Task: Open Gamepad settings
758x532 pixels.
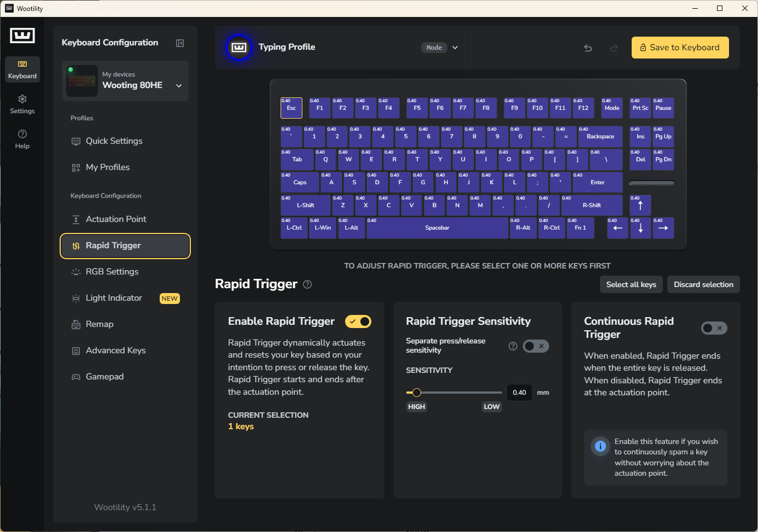Action: 125,377
